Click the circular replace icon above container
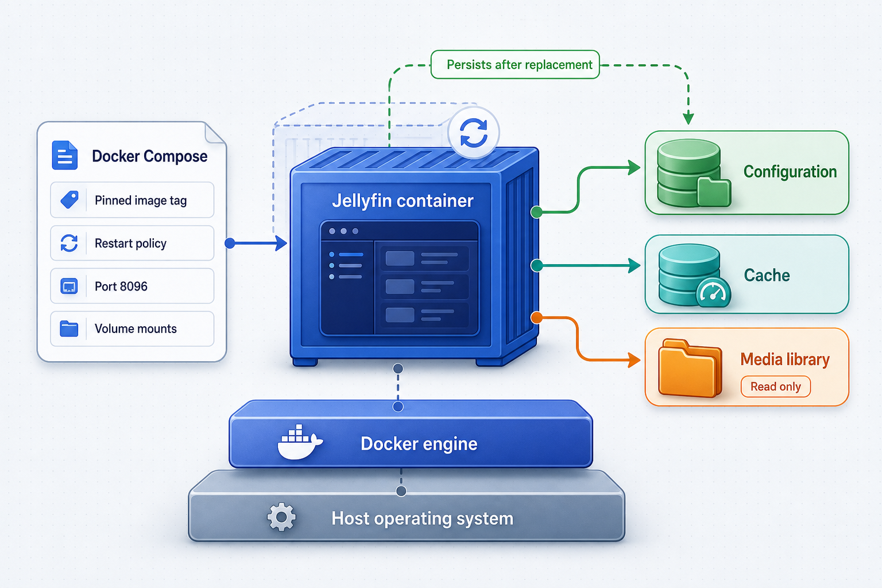The image size is (882, 588). click(x=474, y=133)
